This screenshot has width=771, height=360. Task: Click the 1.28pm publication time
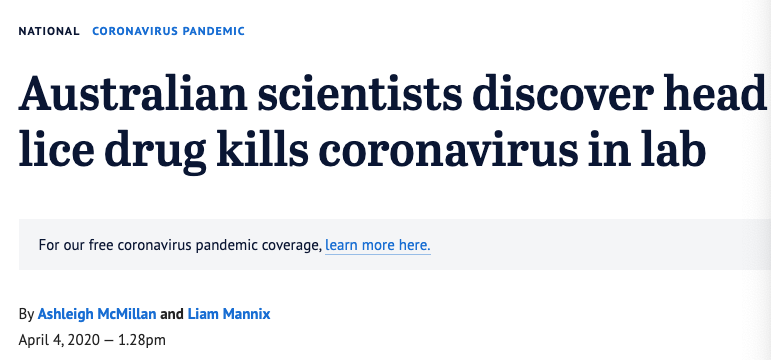[142, 340]
